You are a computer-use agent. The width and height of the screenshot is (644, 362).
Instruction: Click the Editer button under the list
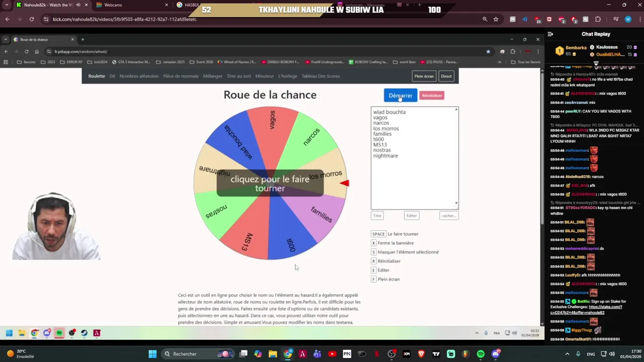pos(412,216)
